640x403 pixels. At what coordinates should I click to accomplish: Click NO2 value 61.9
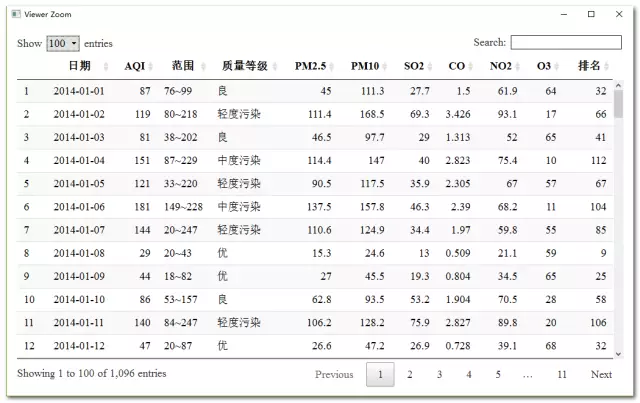pos(507,91)
